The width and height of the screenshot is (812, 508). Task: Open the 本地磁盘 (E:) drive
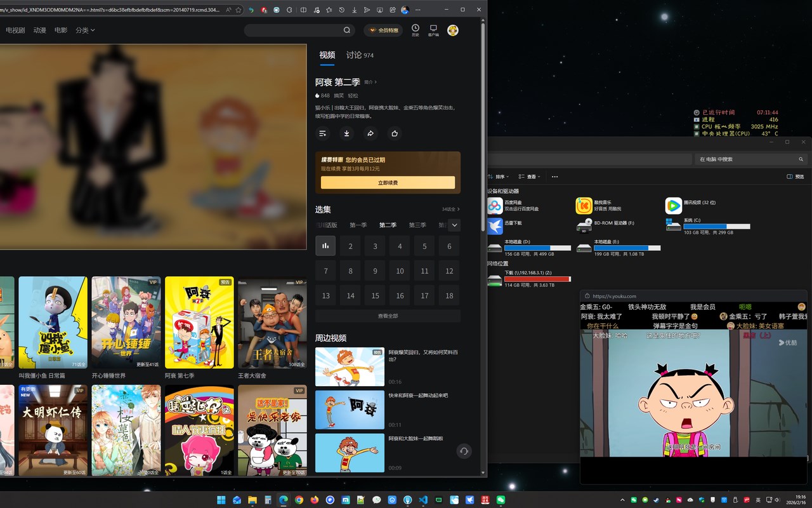coord(619,248)
